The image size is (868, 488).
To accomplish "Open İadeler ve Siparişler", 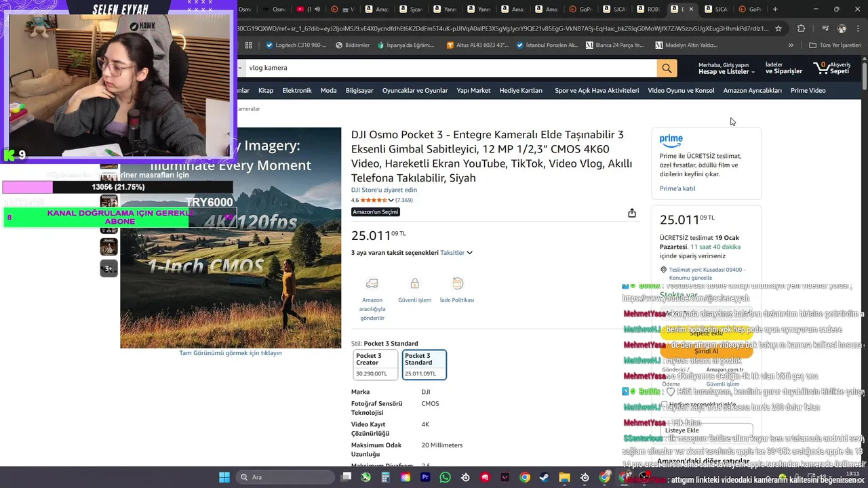I will [784, 68].
